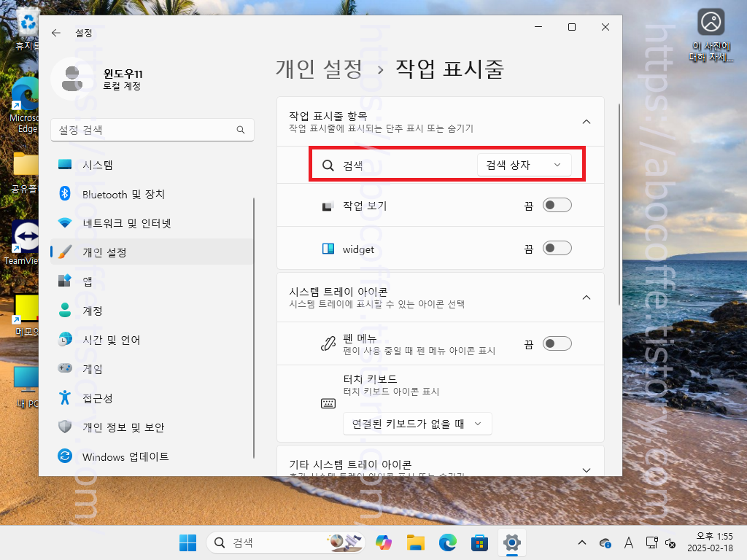Click the 설정 검색 input field
The width and height of the screenshot is (747, 560).
coord(152,130)
